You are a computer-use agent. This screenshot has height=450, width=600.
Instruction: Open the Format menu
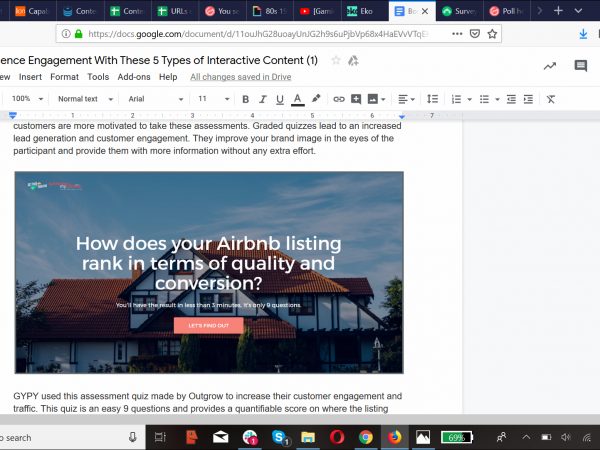pos(64,77)
